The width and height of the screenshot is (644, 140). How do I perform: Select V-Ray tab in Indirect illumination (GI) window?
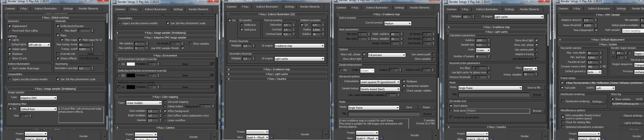[245, 7]
